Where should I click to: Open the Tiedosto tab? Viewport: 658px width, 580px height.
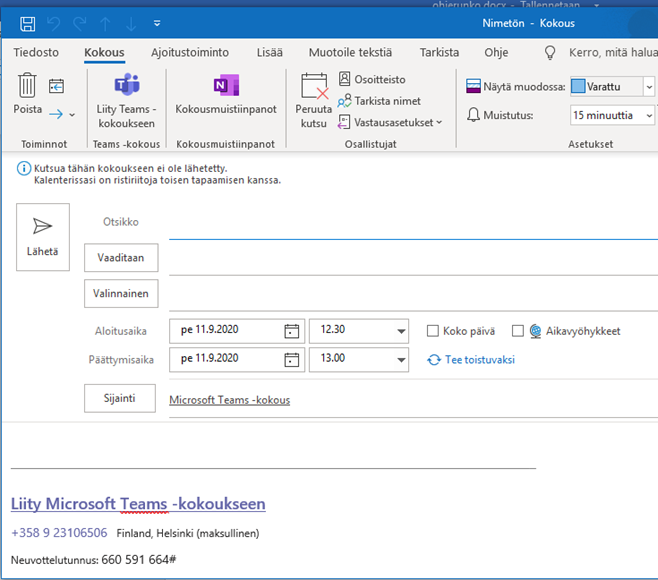(36, 52)
